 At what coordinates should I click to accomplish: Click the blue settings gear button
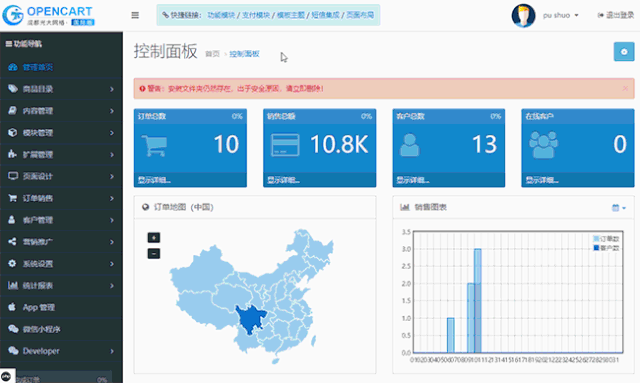point(624,51)
